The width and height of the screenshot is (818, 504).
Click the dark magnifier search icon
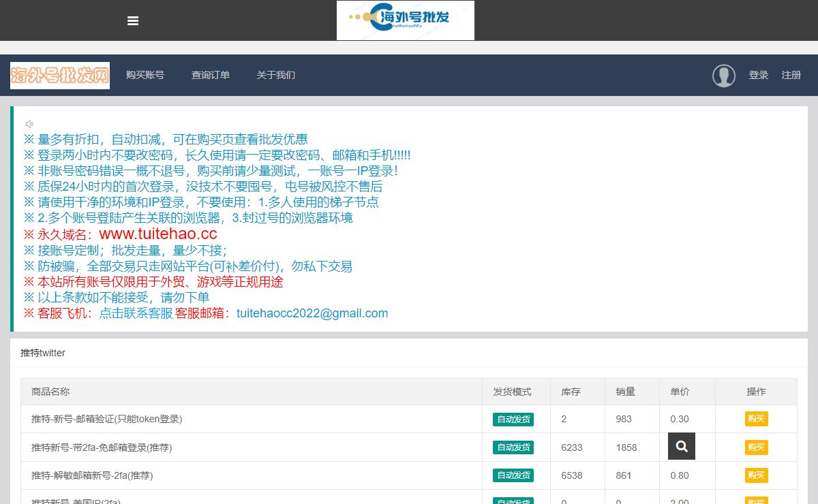(682, 446)
